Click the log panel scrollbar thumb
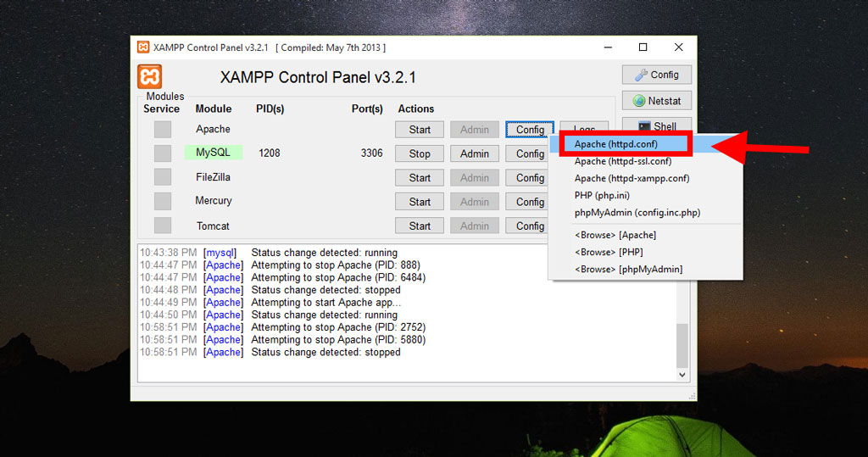 click(x=682, y=346)
